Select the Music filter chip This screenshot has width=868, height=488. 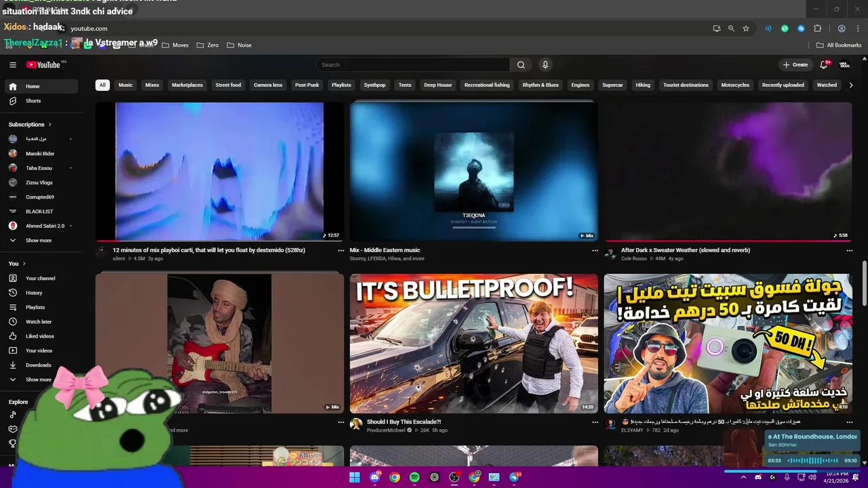125,85
